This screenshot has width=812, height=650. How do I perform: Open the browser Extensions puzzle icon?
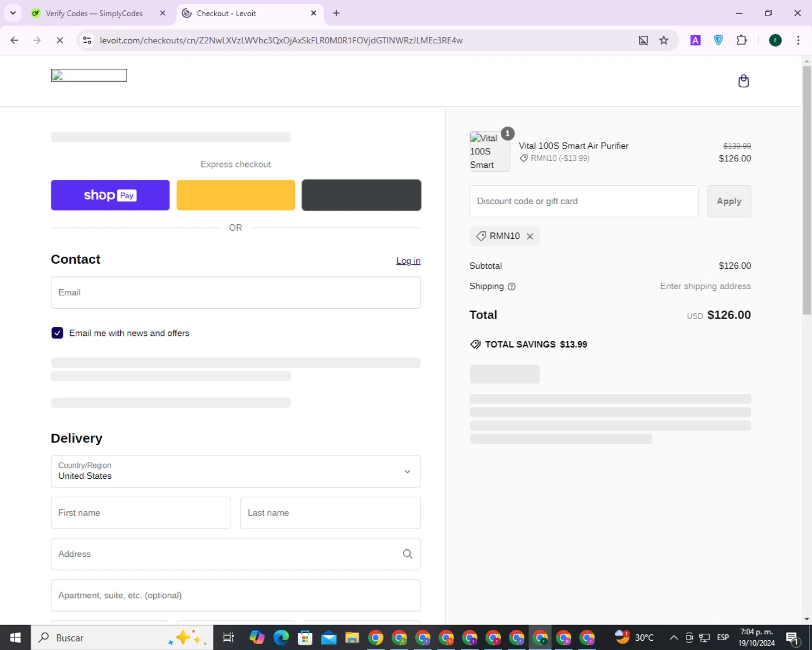[x=742, y=40]
